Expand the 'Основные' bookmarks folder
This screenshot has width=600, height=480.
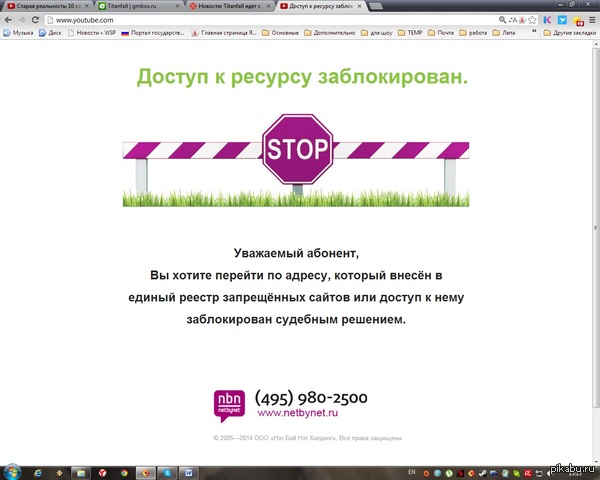click(280, 33)
